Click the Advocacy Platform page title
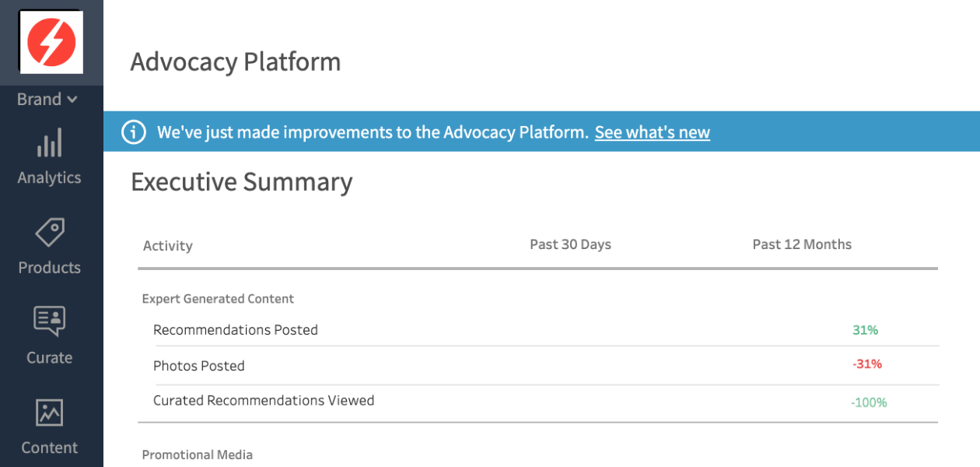 (x=236, y=61)
